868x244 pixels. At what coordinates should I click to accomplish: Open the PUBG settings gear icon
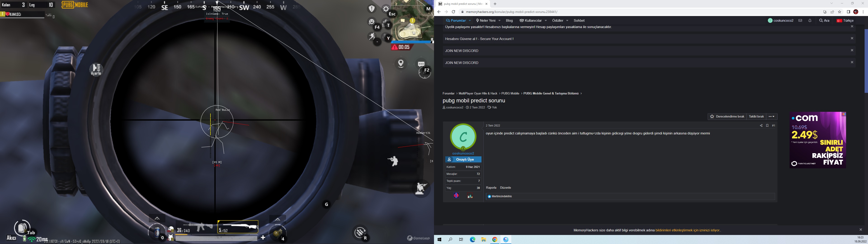(x=386, y=9)
